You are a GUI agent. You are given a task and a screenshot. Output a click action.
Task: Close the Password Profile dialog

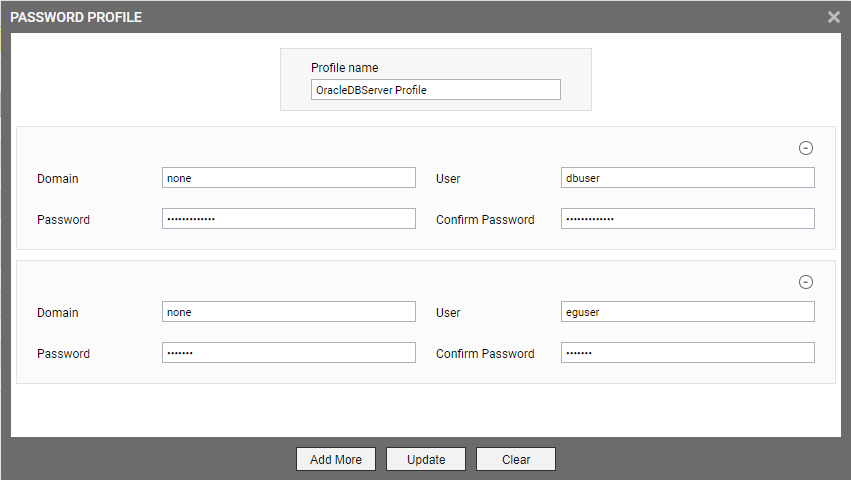coord(834,17)
